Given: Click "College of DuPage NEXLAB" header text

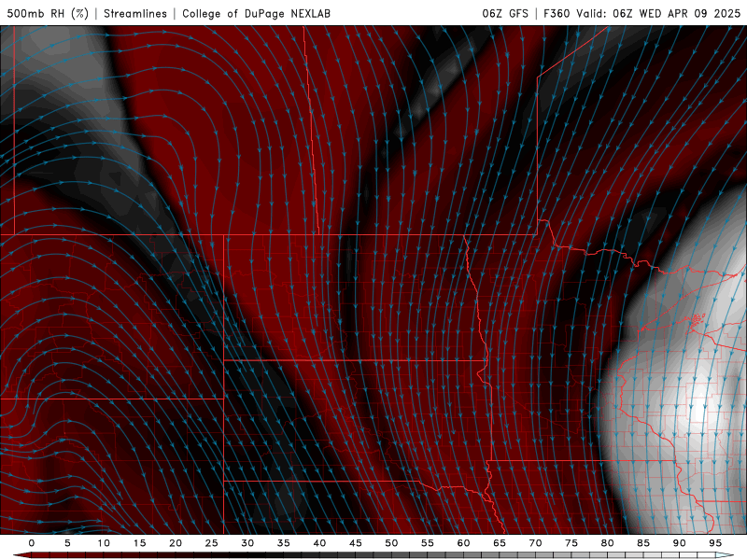Looking at the screenshot, I should (256, 13).
